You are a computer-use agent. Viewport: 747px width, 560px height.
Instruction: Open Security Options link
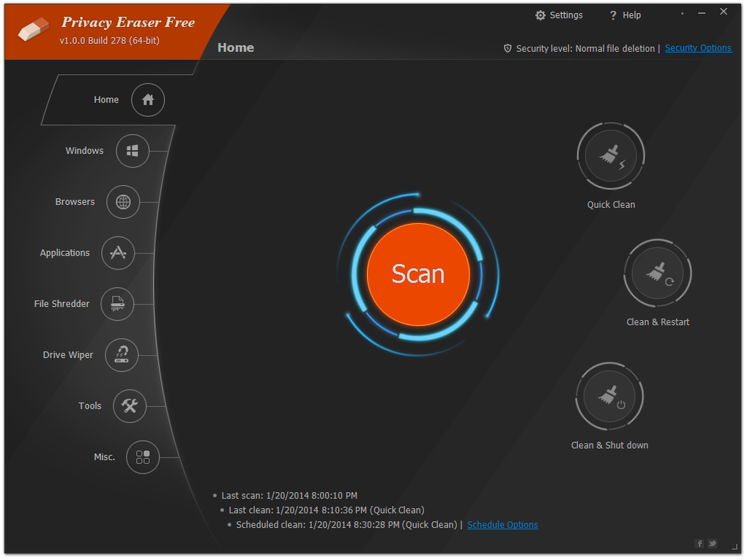(698, 48)
